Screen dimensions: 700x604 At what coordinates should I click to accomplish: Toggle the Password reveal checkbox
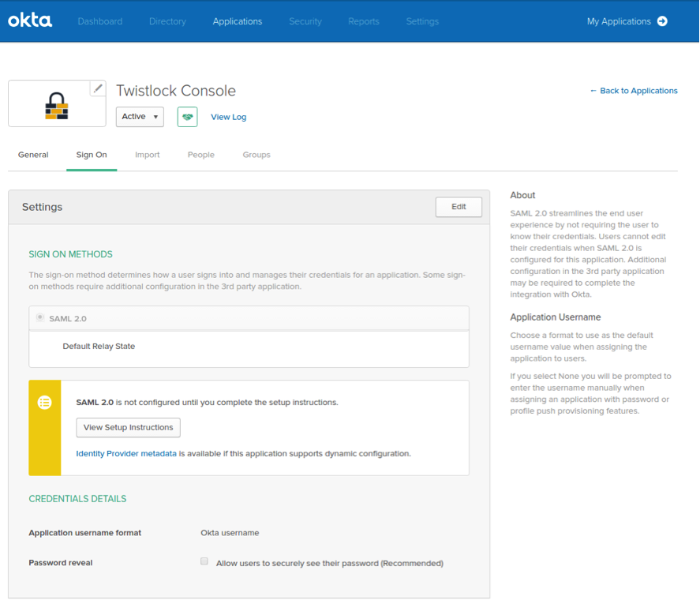pos(204,561)
